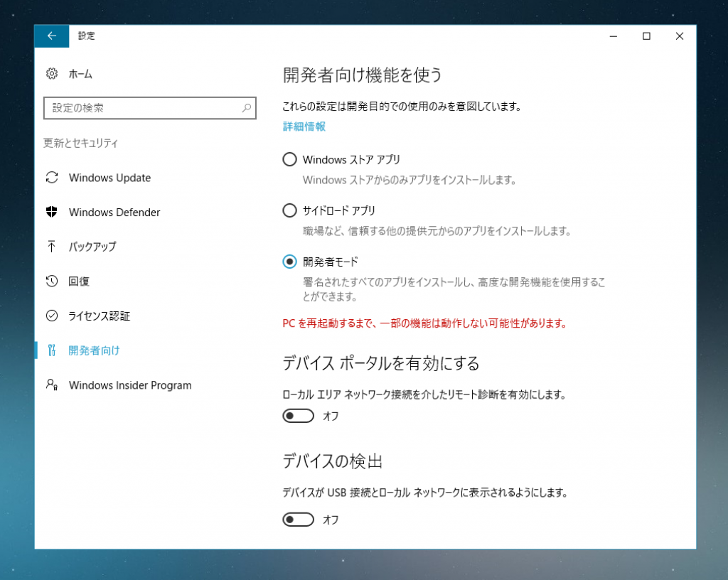Select the 開発者モード radio button

pos(289,262)
